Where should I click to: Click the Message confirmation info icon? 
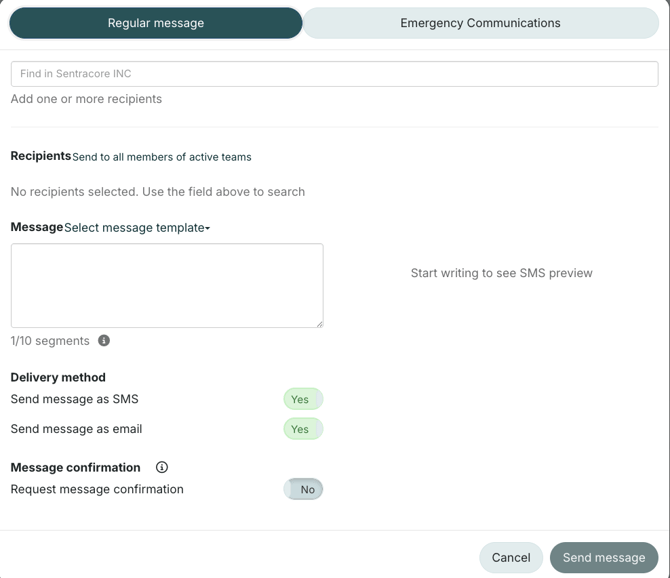click(162, 467)
